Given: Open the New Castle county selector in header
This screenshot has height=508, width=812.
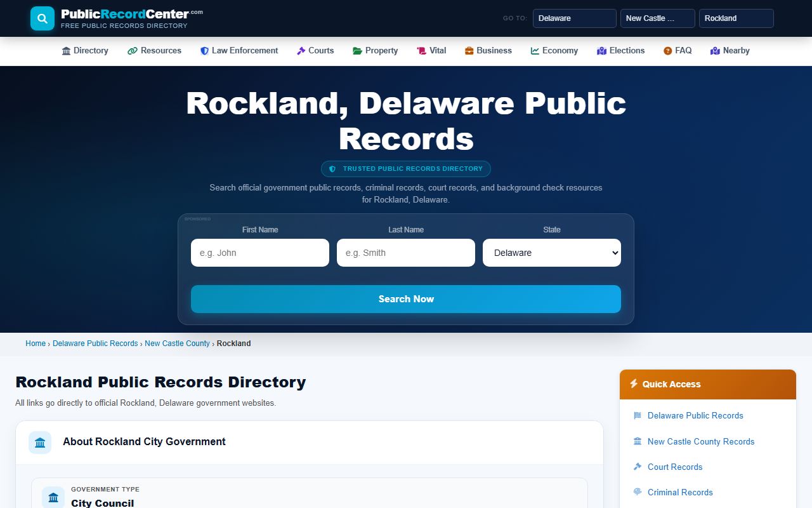Looking at the screenshot, I should tap(658, 18).
